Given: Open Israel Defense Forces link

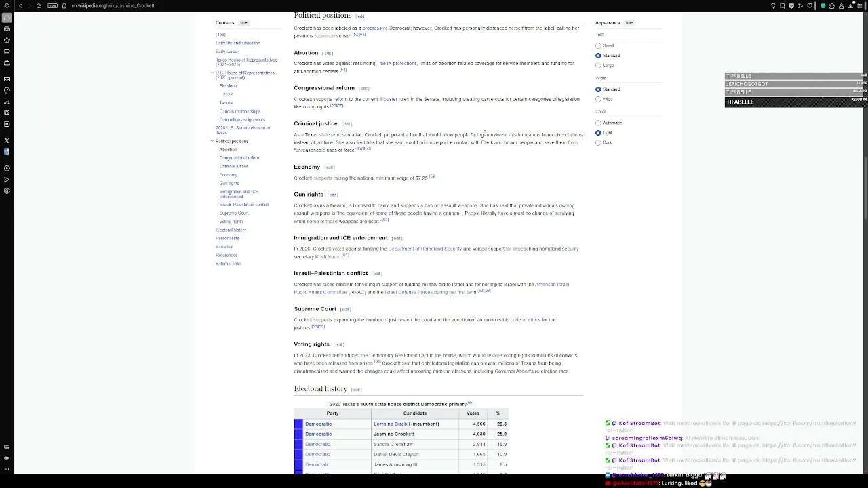Looking at the screenshot, I should [408, 292].
